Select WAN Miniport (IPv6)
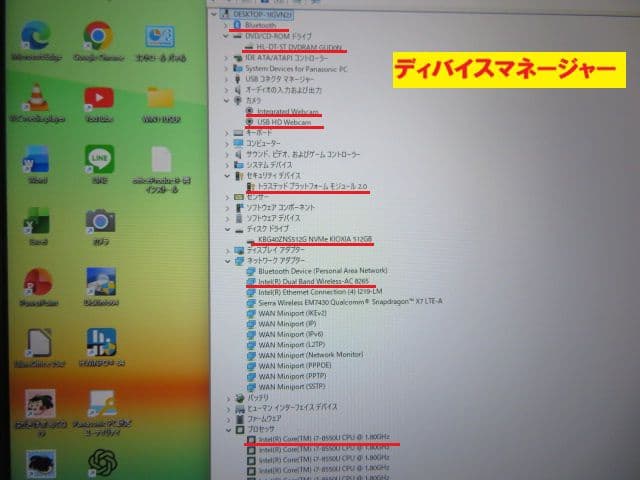The width and height of the screenshot is (640, 480). pos(291,335)
